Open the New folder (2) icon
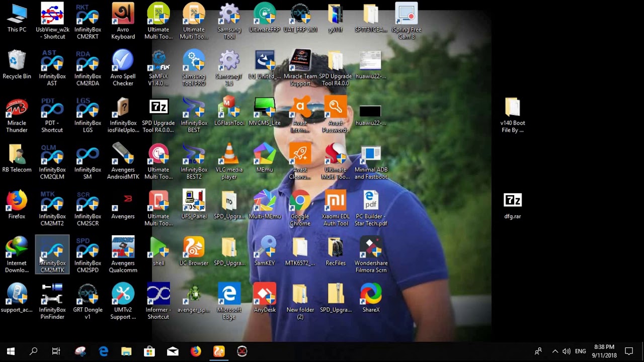Image resolution: width=644 pixels, height=362 pixels. click(300, 302)
